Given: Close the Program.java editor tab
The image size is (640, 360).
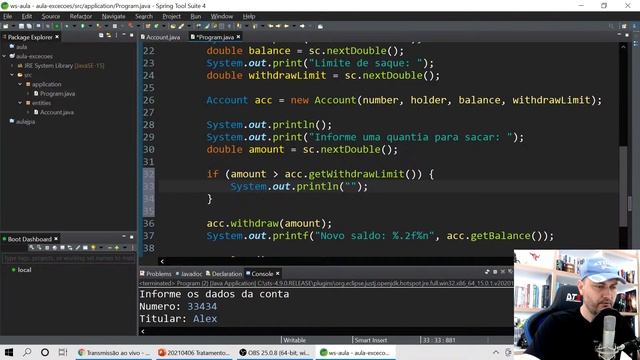Looking at the screenshot, I should click(238, 37).
